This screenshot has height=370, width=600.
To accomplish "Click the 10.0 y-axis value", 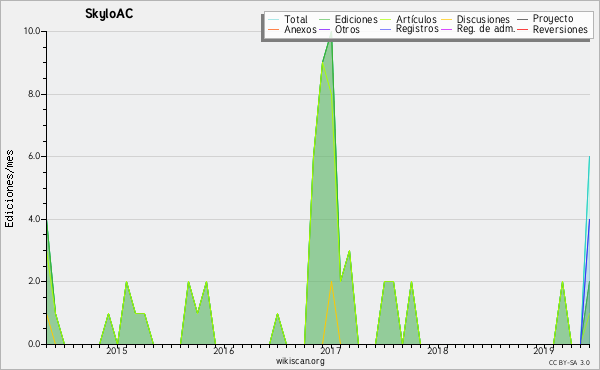I will pyautogui.click(x=32, y=31).
